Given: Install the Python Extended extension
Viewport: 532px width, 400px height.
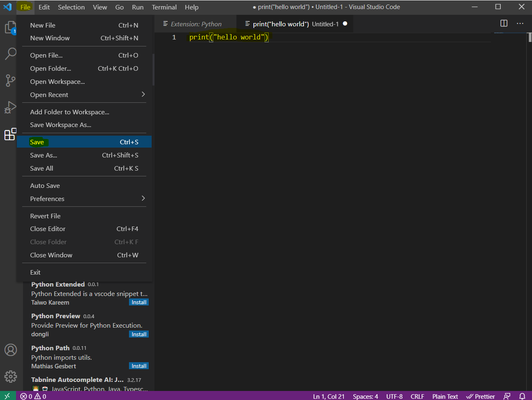Looking at the screenshot, I should pos(139,302).
